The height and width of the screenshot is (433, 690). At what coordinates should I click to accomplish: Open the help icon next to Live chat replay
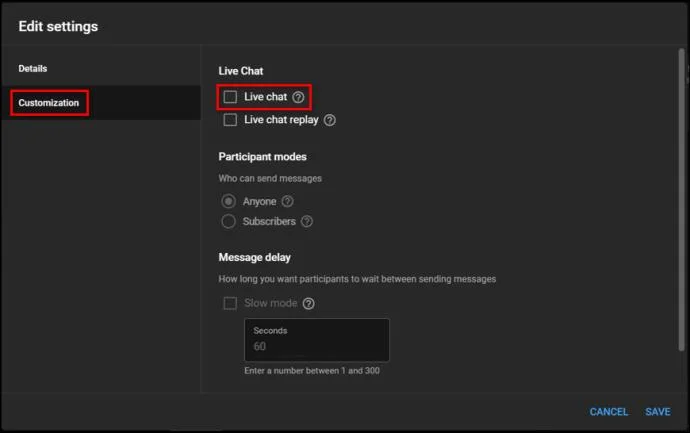pyautogui.click(x=330, y=120)
